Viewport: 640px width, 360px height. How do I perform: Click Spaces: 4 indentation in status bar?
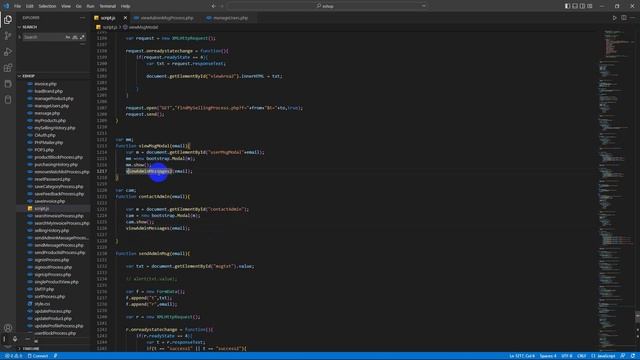(x=548, y=356)
